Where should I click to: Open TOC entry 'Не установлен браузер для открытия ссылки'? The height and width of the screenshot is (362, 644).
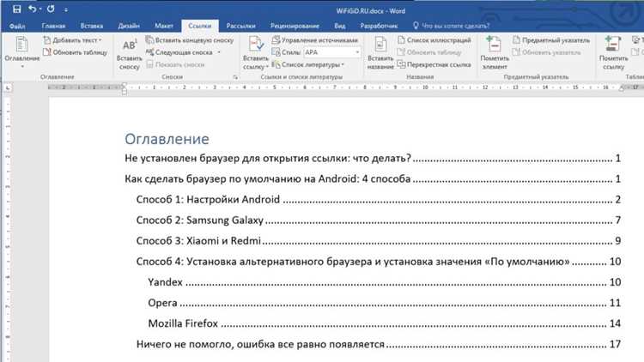(373, 159)
